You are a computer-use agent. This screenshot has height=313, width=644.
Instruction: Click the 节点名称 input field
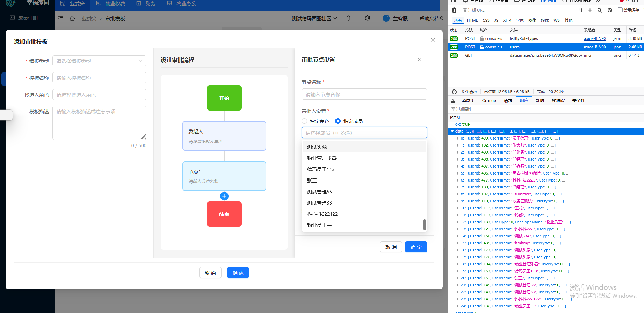click(x=364, y=94)
